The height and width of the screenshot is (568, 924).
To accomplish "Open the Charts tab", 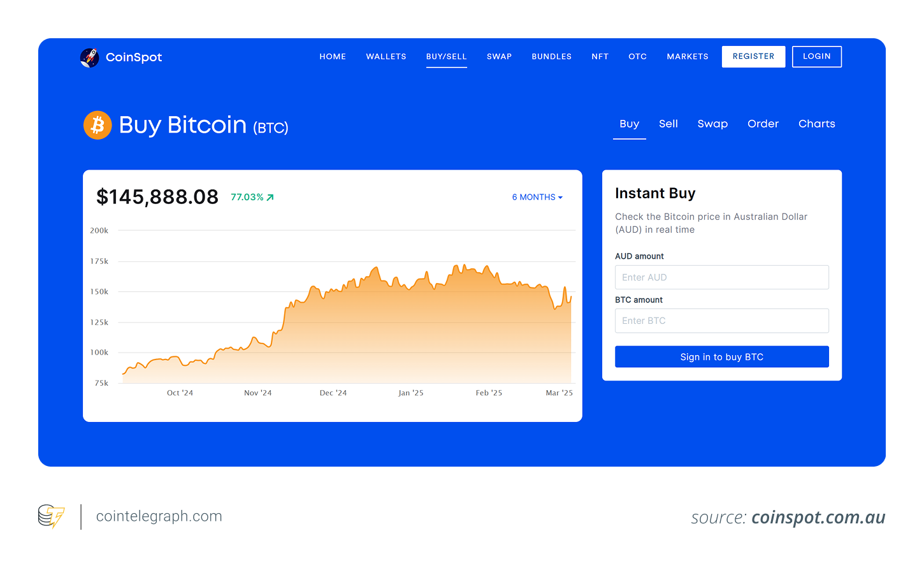I will pyautogui.click(x=816, y=124).
